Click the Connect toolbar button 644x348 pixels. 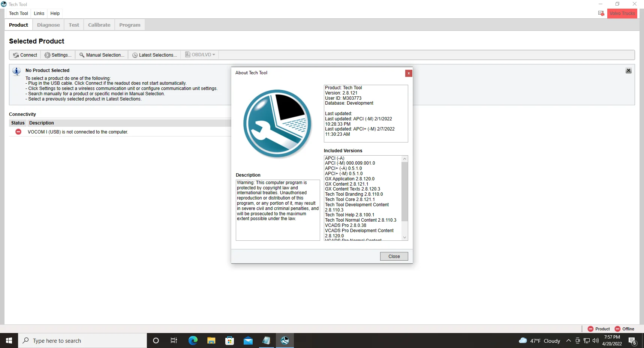click(x=25, y=55)
